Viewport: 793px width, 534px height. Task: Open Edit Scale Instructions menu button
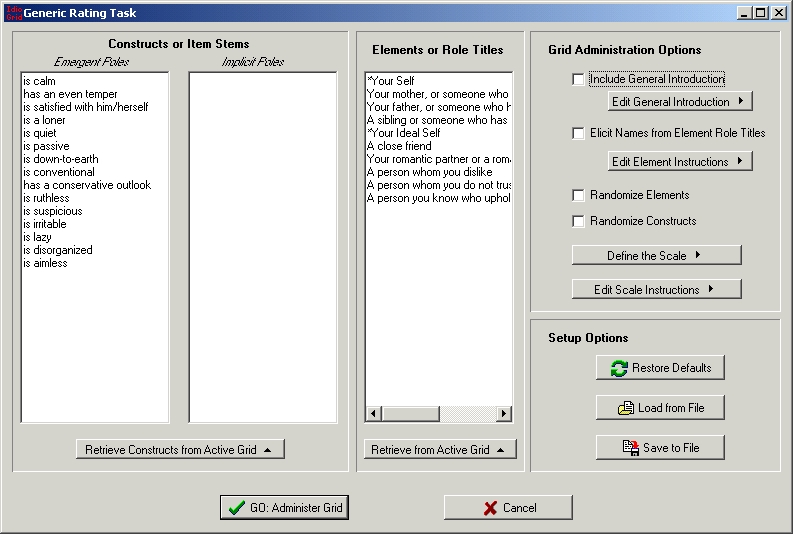coord(656,290)
